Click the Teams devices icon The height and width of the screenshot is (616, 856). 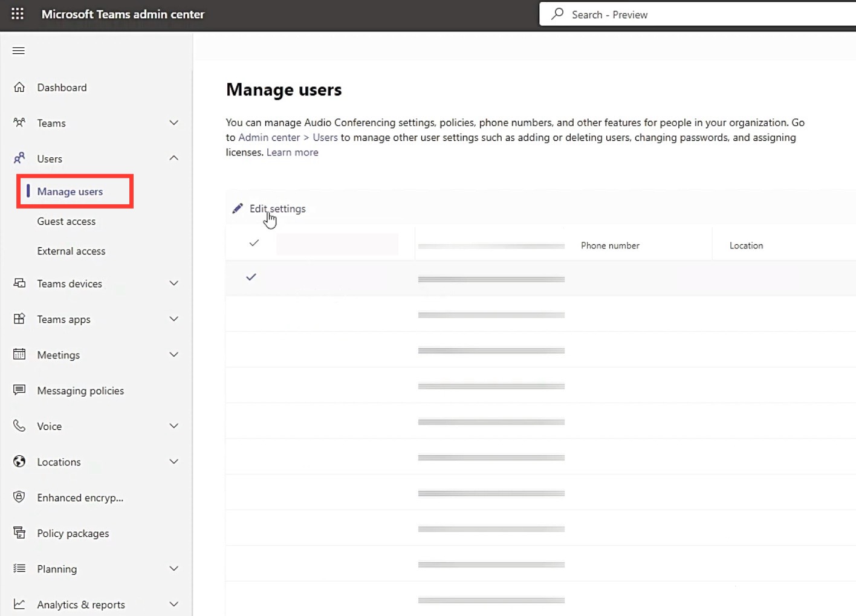pos(19,283)
